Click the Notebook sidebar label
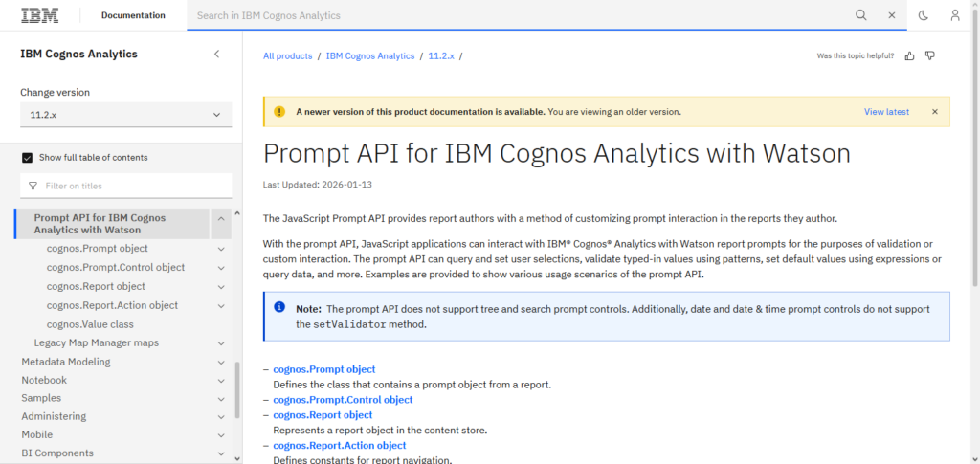The width and height of the screenshot is (980, 464). coord(44,380)
